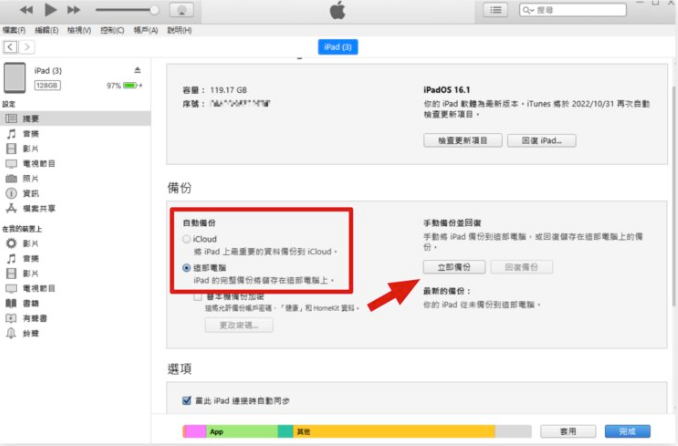Click the rewind playback button
The height and width of the screenshot is (446, 678).
[26, 10]
